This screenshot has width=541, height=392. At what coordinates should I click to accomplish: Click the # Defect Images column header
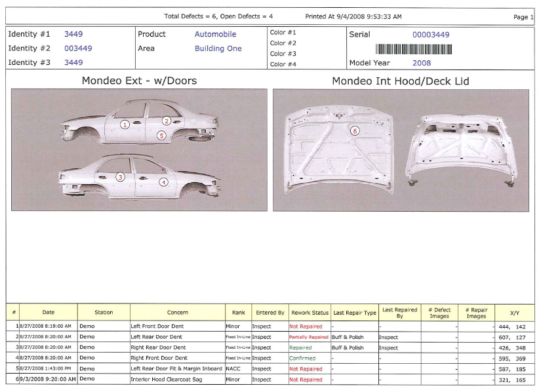point(439,313)
